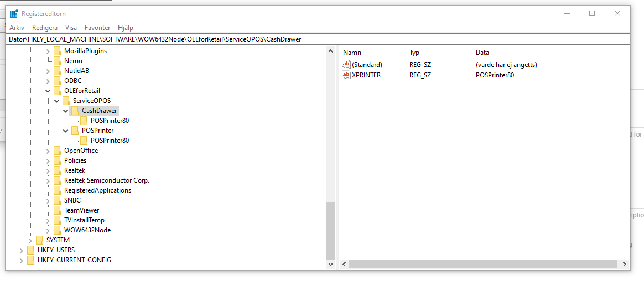Viewport: 644px width, 285px height.
Task: Click the Registry Editor app icon in title bar
Action: [x=14, y=14]
